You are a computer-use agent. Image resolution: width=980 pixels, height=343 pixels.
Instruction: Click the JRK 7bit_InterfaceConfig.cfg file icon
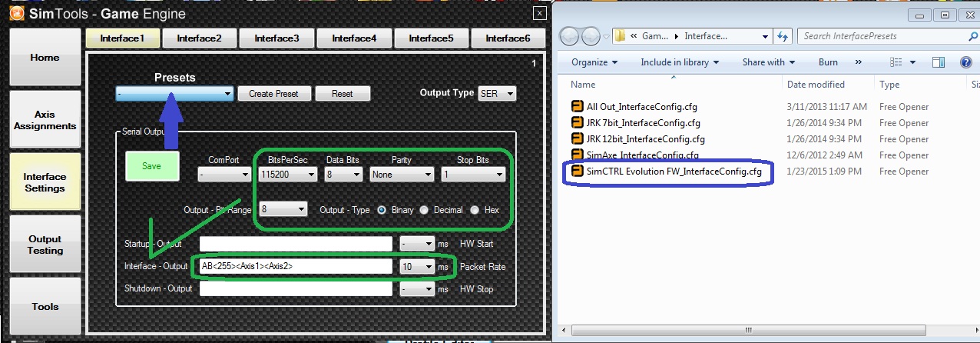coord(578,123)
